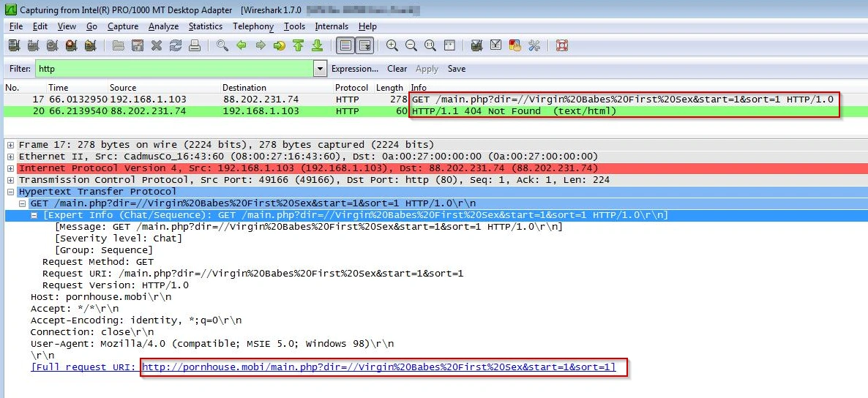
Task: Go forward in packet history
Action: point(260,45)
